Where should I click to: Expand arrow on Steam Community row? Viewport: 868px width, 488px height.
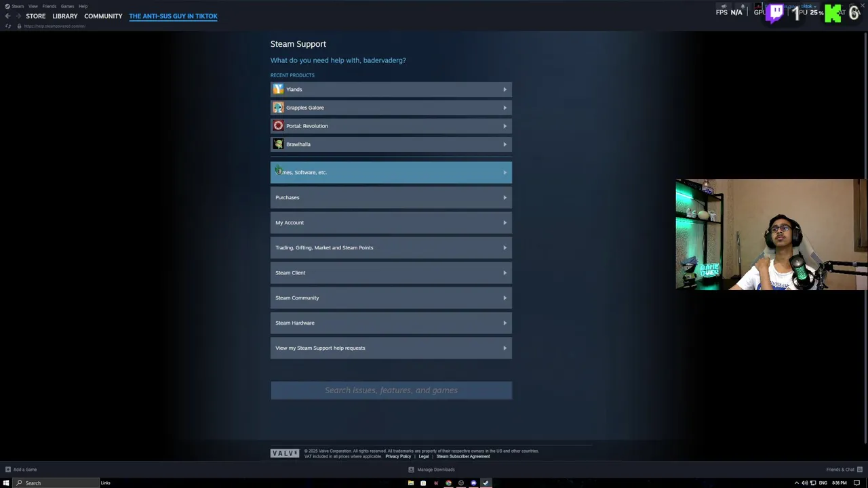[x=505, y=298]
